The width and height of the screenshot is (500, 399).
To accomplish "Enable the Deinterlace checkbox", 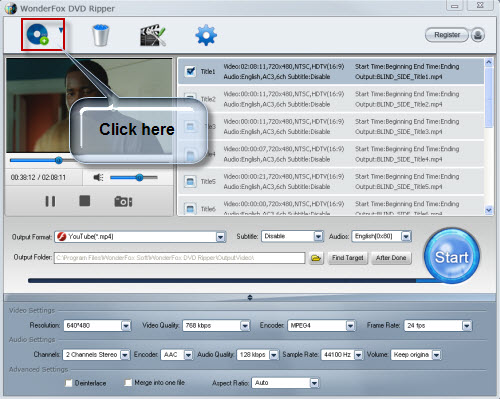I will point(68,383).
